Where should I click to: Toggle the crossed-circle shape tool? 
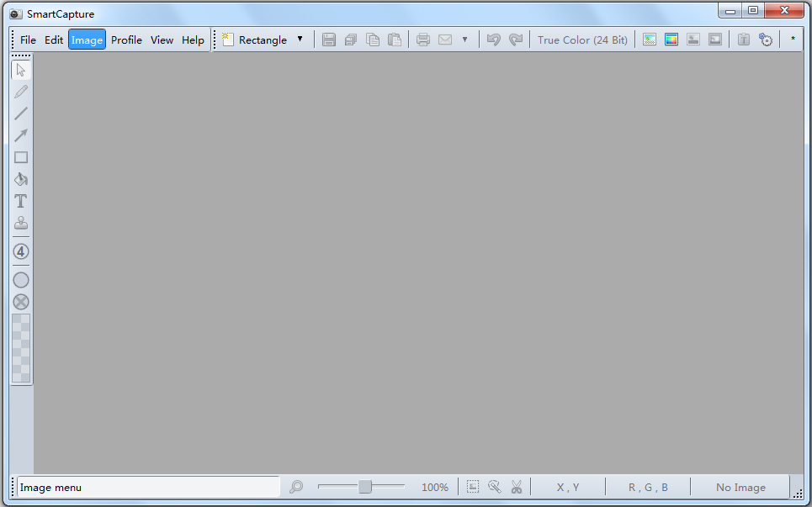(21, 302)
